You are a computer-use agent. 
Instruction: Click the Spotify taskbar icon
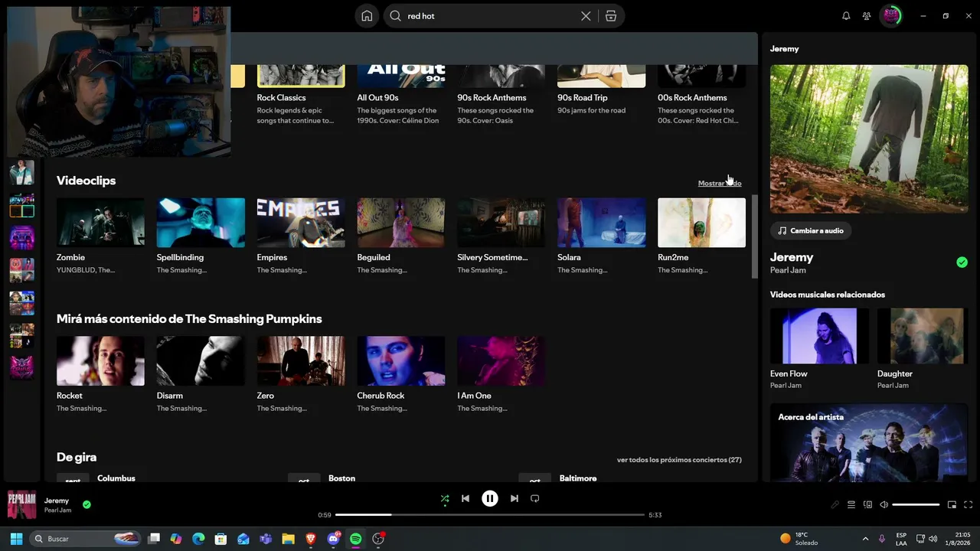(355, 539)
